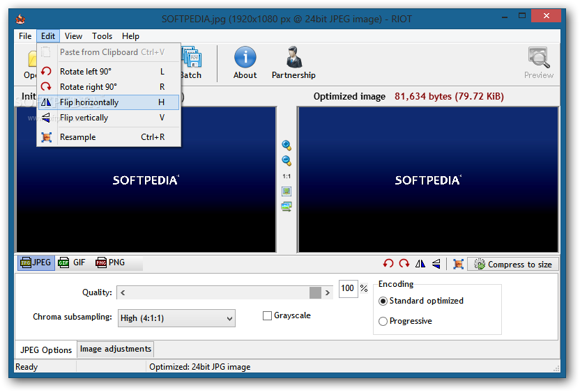The width and height of the screenshot is (580, 392).
Task: Click the Optimized: 24bit JPG image status
Action: pos(200,367)
